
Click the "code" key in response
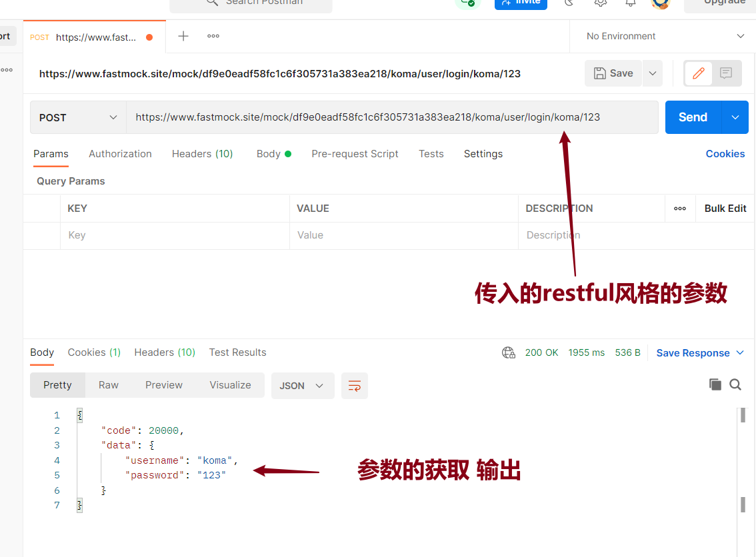119,431
